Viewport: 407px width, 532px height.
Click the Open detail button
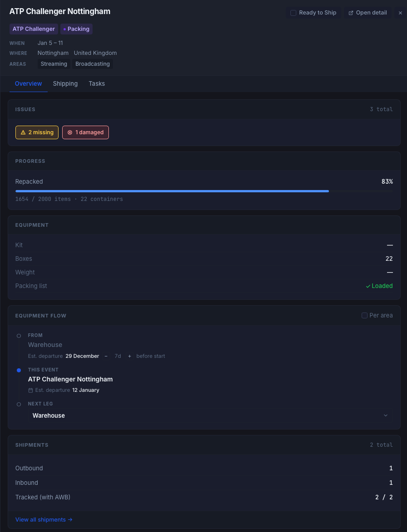(x=367, y=13)
